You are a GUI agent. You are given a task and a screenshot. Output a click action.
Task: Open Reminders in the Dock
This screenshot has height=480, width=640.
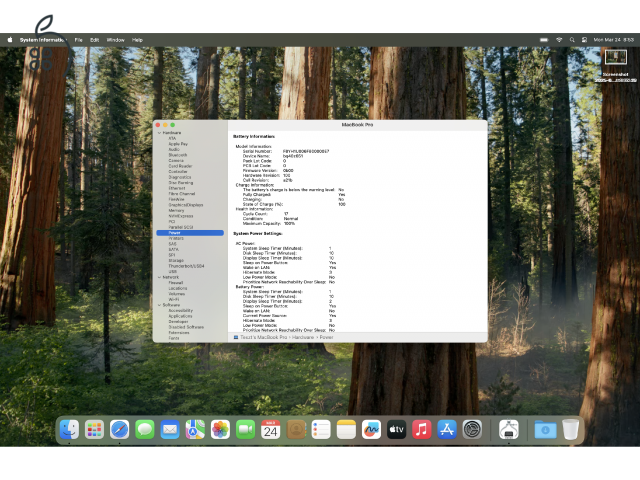[x=321, y=429]
